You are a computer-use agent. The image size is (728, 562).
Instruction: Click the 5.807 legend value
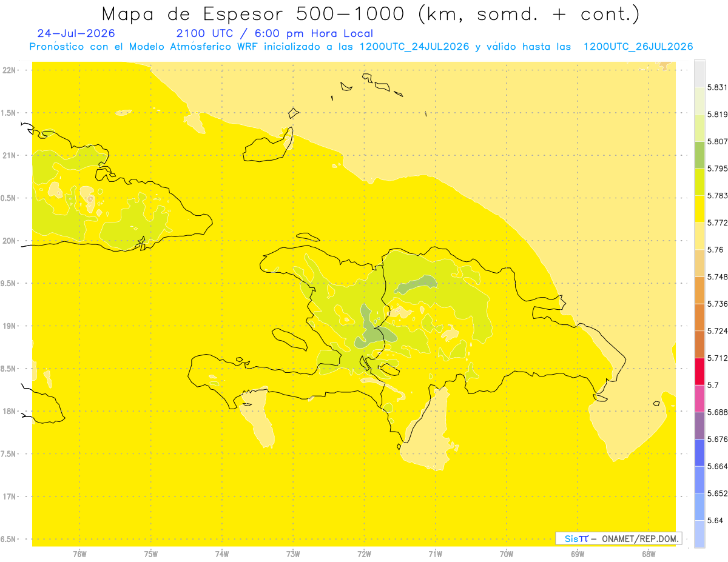(717, 141)
